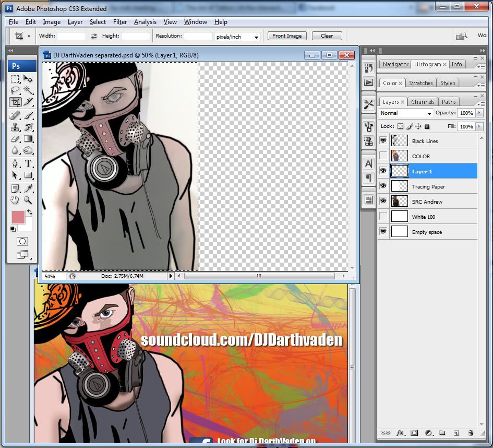Viewport: 493px width, 448px height.
Task: Select the Move tool
Action: 28,79
